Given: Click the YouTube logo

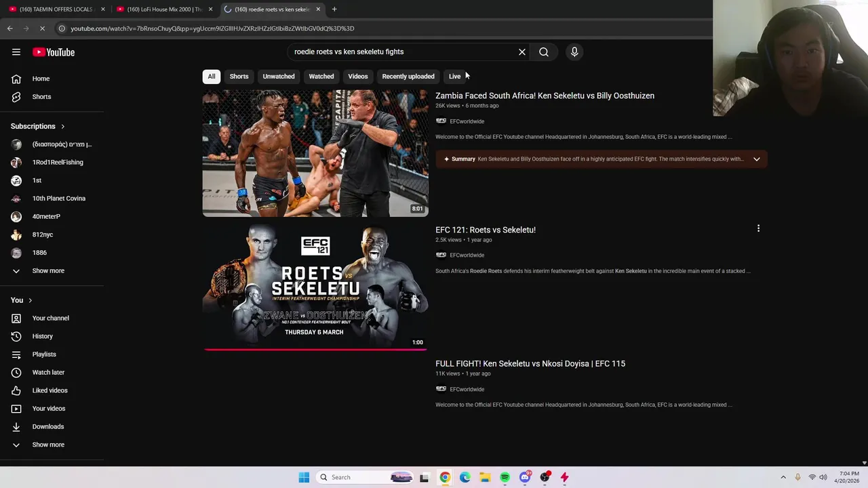Looking at the screenshot, I should [54, 52].
